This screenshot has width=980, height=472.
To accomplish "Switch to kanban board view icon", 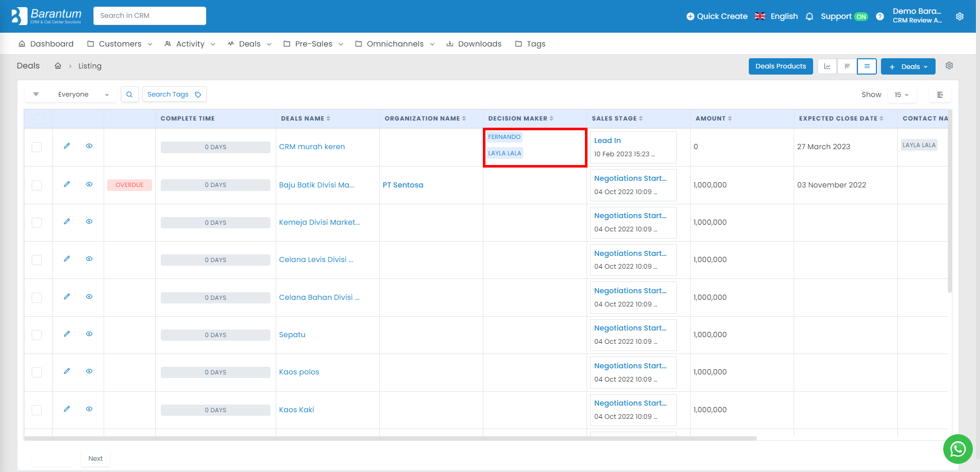I will tap(847, 66).
